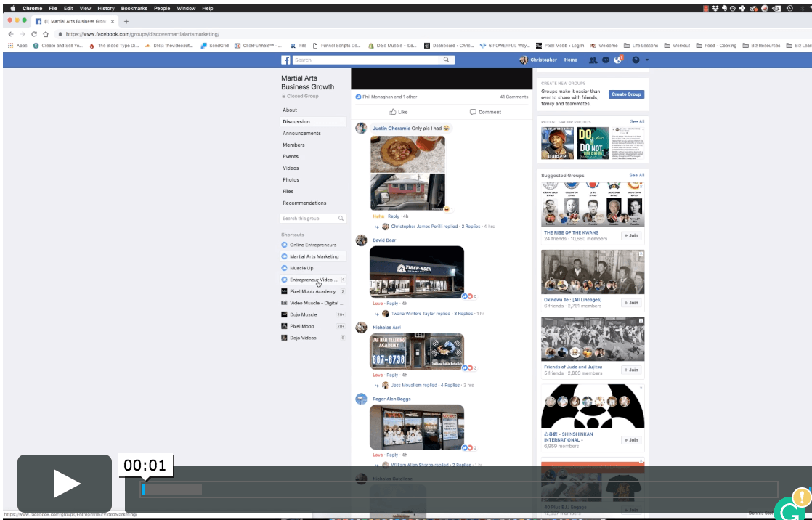This screenshot has height=520, width=812.
Task: Dismiss the Okinawa Te suggested group
Action: click(x=642, y=254)
